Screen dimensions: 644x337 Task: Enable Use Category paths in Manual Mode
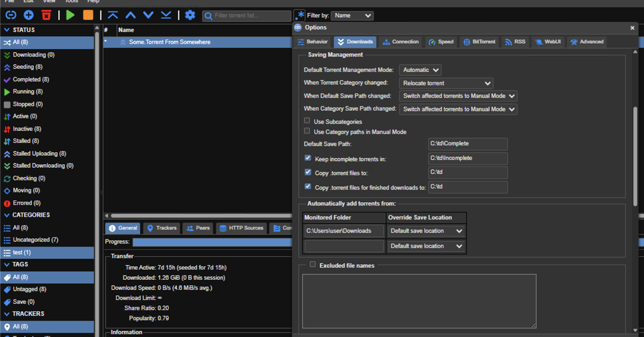pyautogui.click(x=307, y=131)
